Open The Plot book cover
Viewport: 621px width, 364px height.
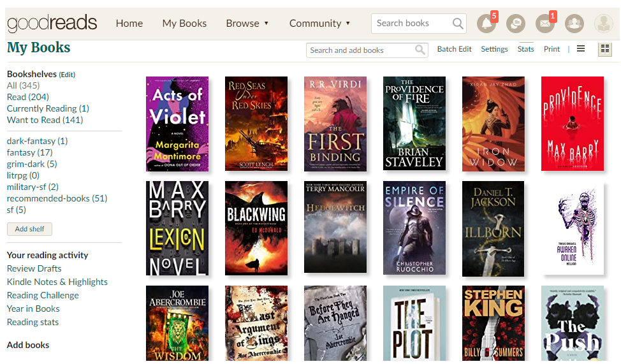(x=414, y=323)
